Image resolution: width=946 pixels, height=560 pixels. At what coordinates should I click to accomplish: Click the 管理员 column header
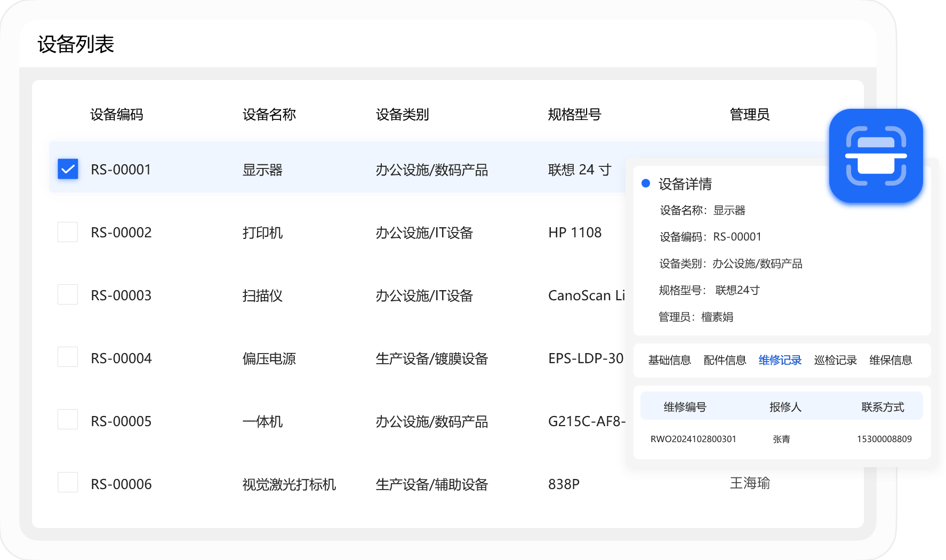coord(749,114)
